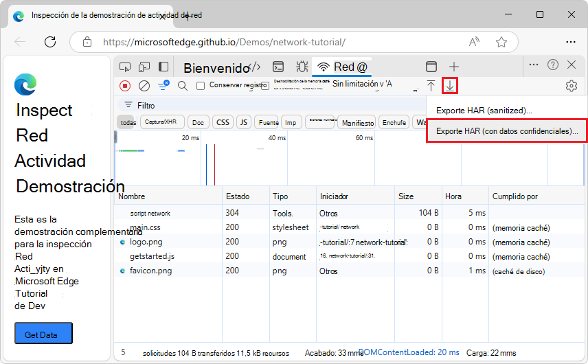Open the three-dots DevTools menu

point(534,65)
